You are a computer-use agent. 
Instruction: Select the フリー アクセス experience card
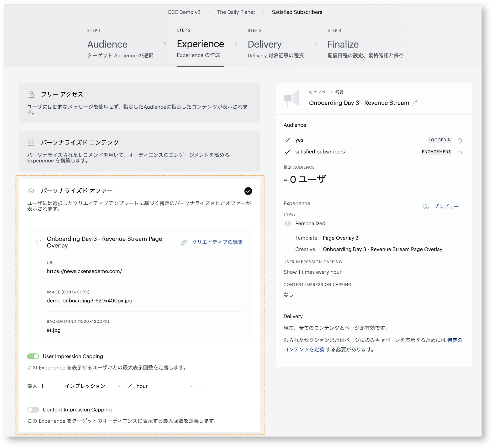pyautogui.click(x=140, y=103)
